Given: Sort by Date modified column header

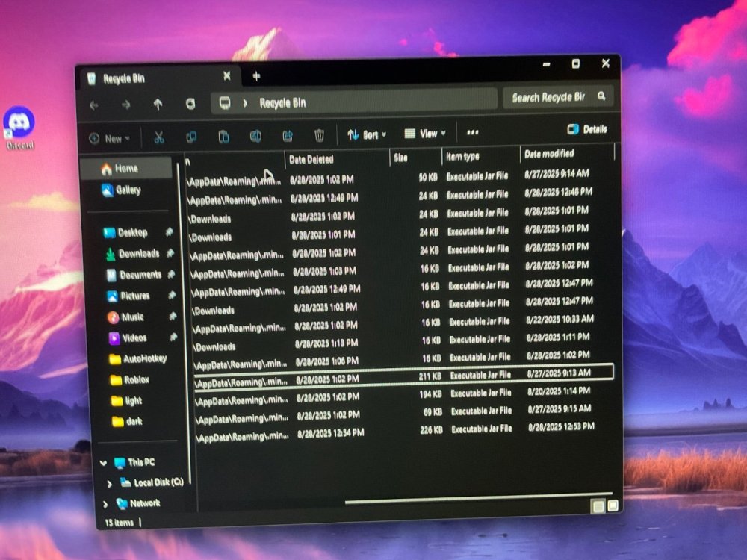Looking at the screenshot, I should pyautogui.click(x=549, y=154).
